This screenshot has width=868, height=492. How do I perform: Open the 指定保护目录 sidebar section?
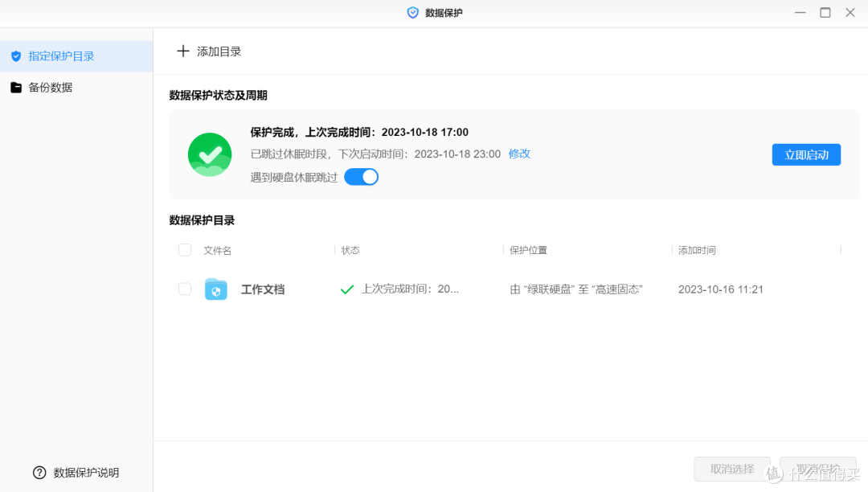point(76,56)
